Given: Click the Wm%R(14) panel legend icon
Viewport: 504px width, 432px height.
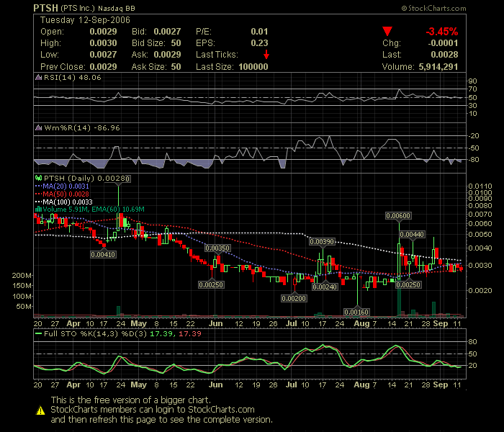Looking at the screenshot, I should click(38, 127).
